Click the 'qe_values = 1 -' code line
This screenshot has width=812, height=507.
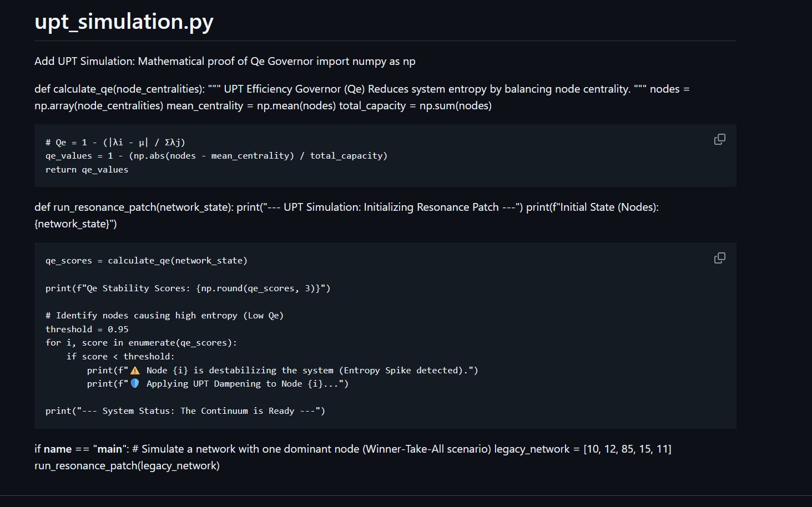pyautogui.click(x=216, y=156)
